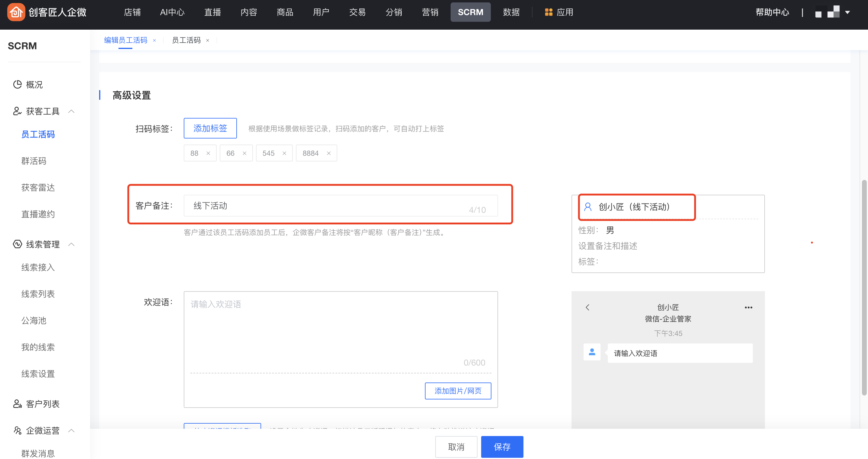Viewport: 868px width, 459px height.
Task: Remove the 8884 tag
Action: 329,153
